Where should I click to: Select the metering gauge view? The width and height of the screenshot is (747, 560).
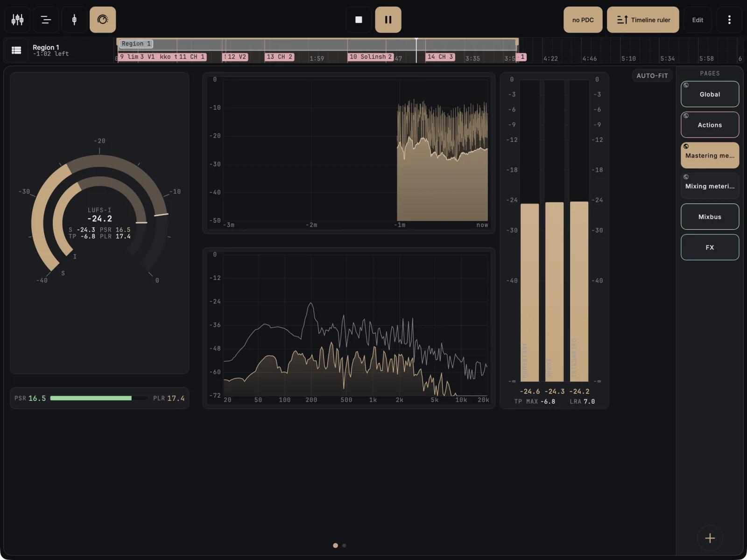[x=103, y=20]
